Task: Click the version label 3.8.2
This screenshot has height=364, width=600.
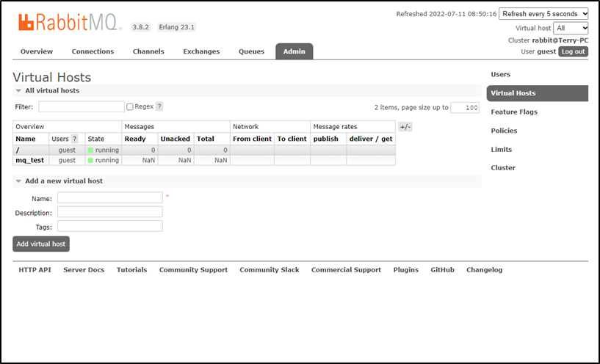Action: coord(140,27)
